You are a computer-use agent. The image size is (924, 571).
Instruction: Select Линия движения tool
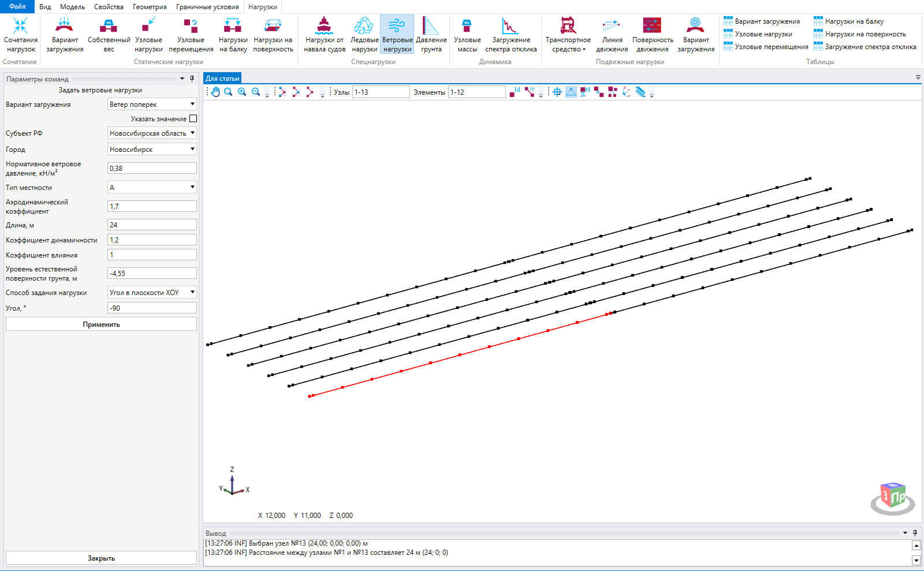point(612,35)
